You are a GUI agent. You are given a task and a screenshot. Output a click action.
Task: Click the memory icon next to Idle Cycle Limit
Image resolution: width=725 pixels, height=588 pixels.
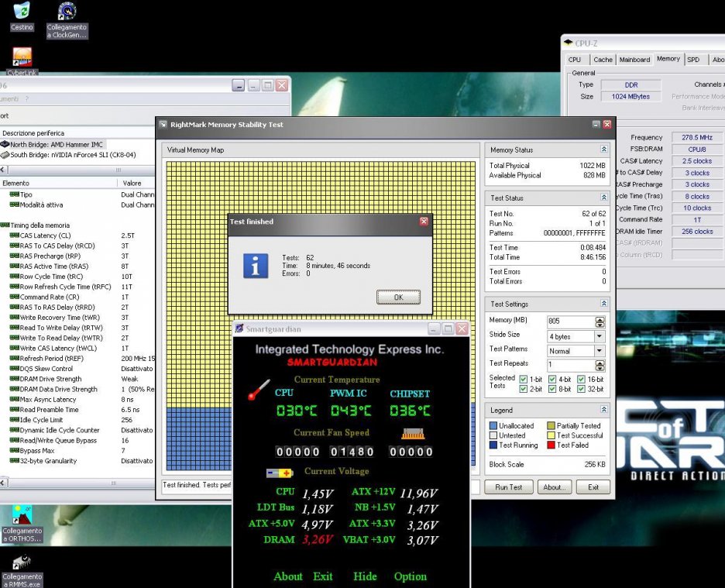[15, 420]
